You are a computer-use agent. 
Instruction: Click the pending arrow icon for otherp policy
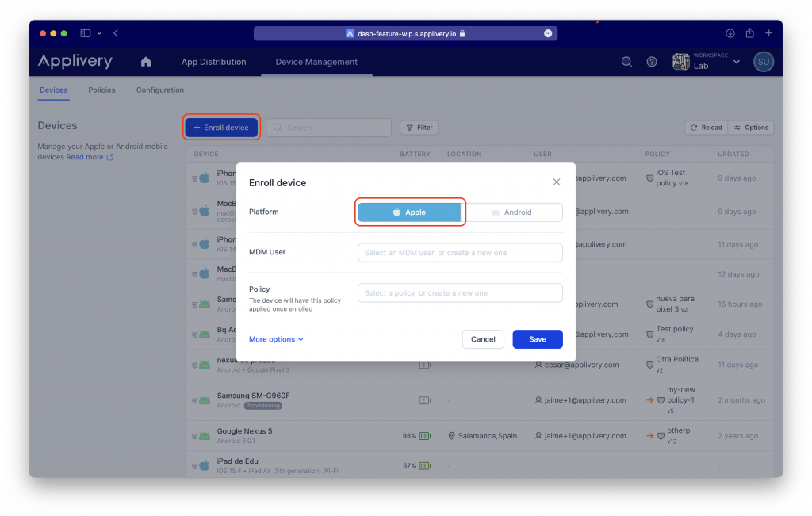650,436
